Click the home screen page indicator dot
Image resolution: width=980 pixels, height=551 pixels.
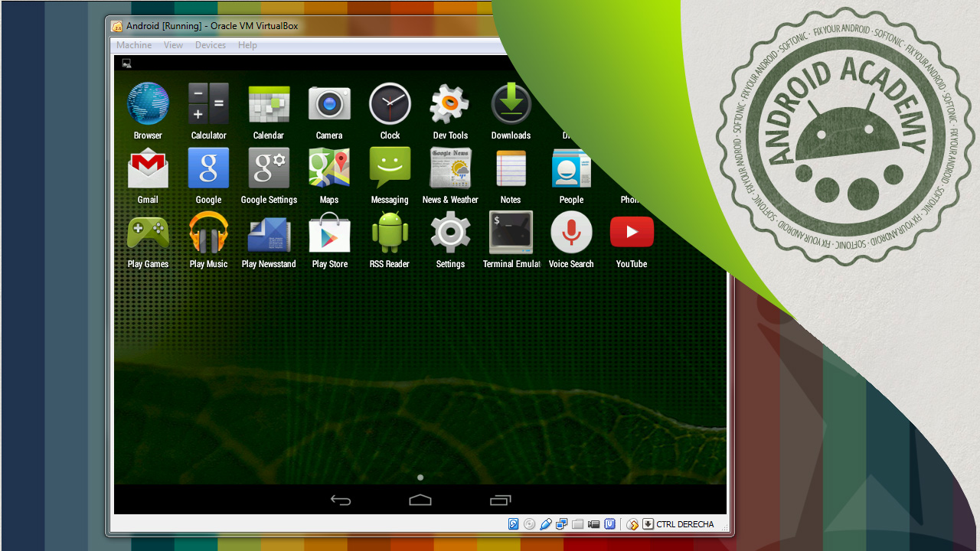click(x=420, y=478)
